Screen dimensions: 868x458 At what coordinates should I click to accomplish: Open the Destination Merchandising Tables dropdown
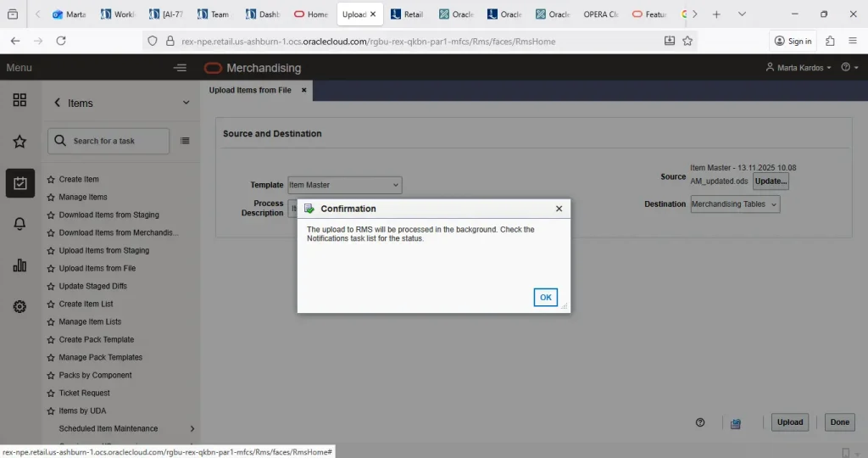735,204
